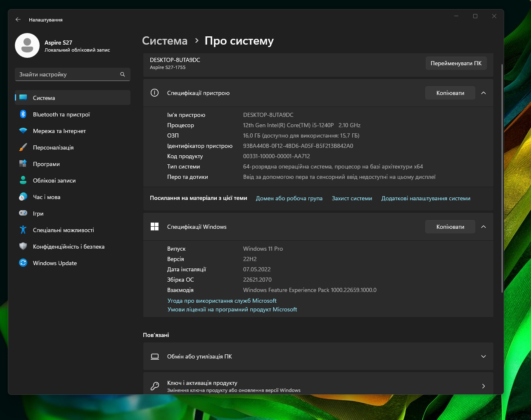The width and height of the screenshot is (531, 420).
Task: Click the apps icon next to Програми
Action: pos(23,164)
